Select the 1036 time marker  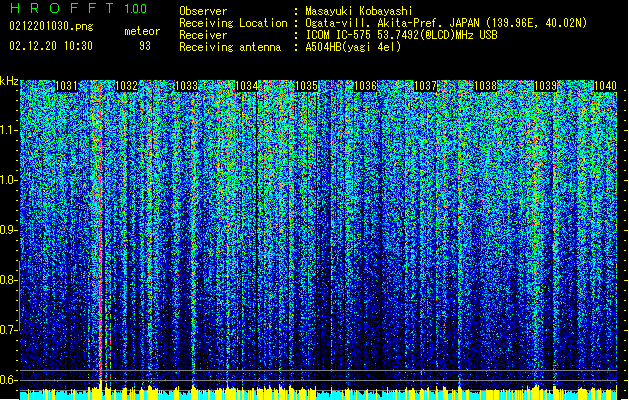point(366,87)
